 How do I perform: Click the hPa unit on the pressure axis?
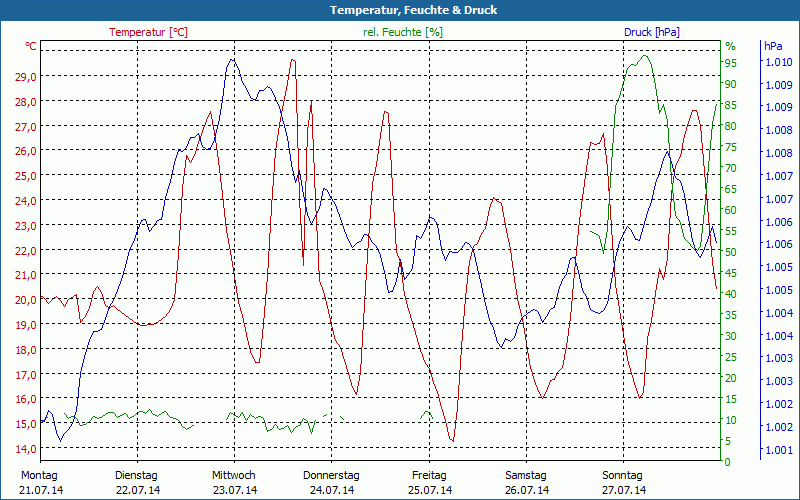pyautogui.click(x=773, y=46)
